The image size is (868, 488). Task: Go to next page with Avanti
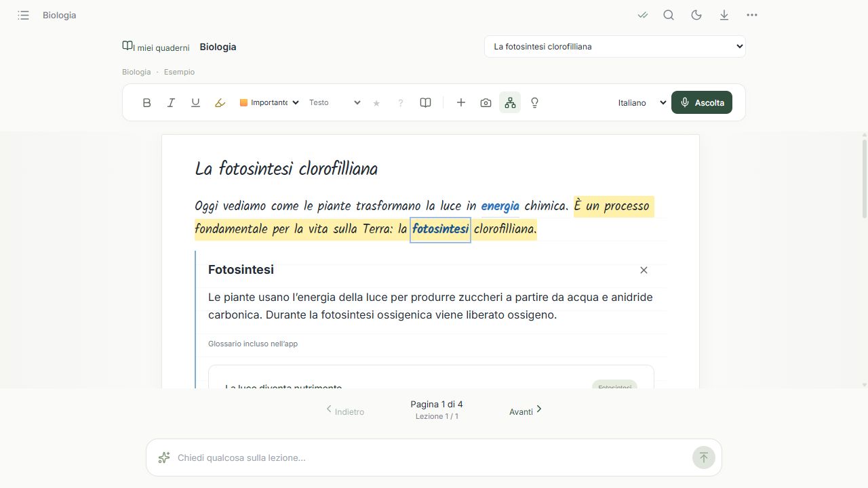click(526, 411)
